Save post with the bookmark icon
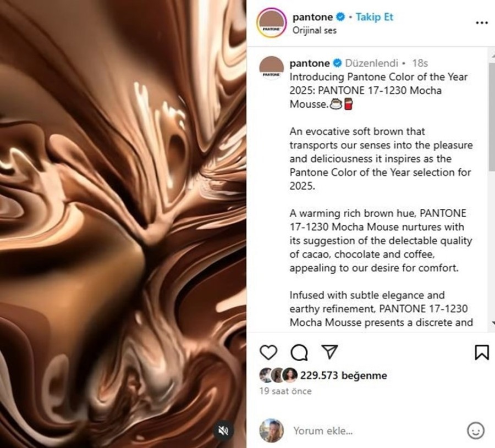Image resolution: width=495 pixels, height=448 pixels. click(482, 352)
